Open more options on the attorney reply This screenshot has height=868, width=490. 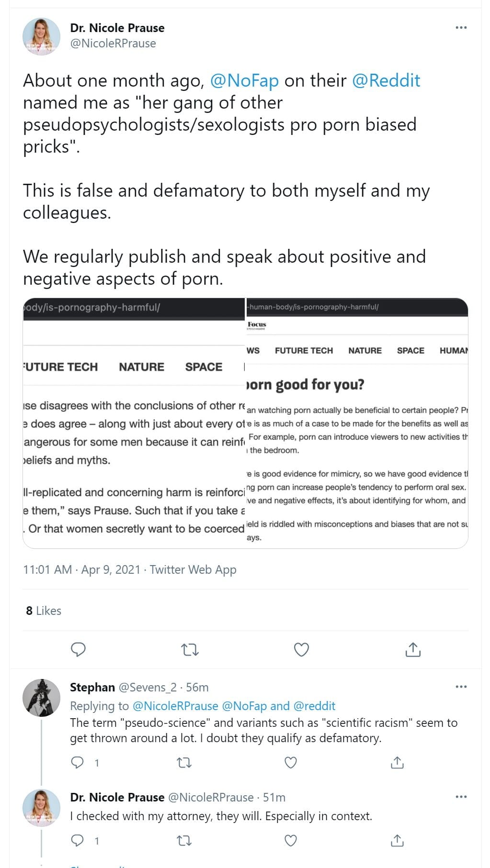(x=461, y=797)
